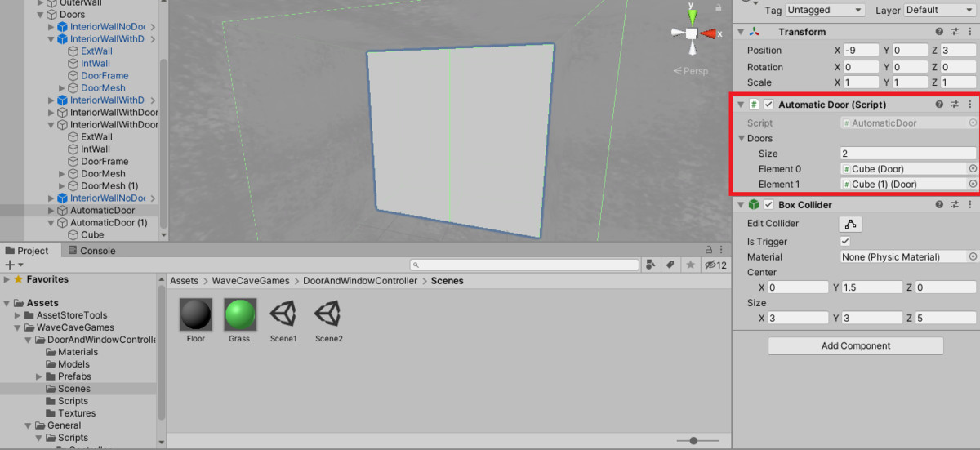Go to DoorAndWindowController in breadcrumb path
Viewport: 980px width, 450px height.
pyautogui.click(x=360, y=281)
